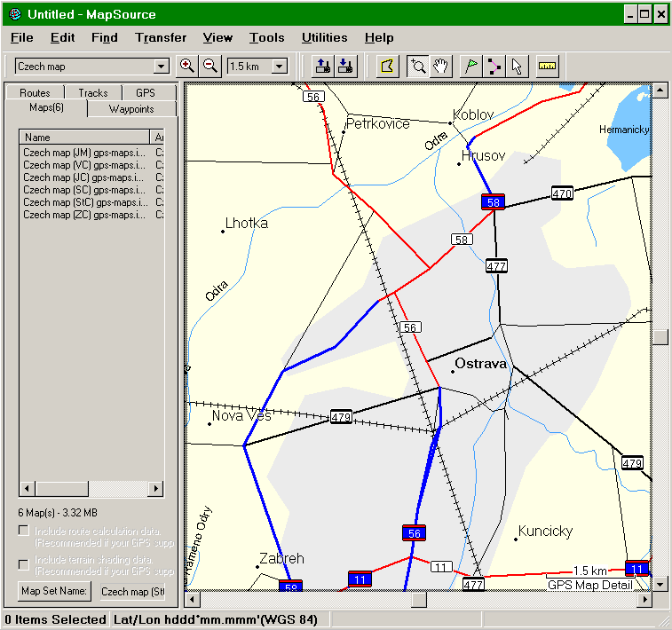Viewport: 672px width, 630px height.
Task: Click the Czech map (Stl map set name field
Action: [x=132, y=592]
